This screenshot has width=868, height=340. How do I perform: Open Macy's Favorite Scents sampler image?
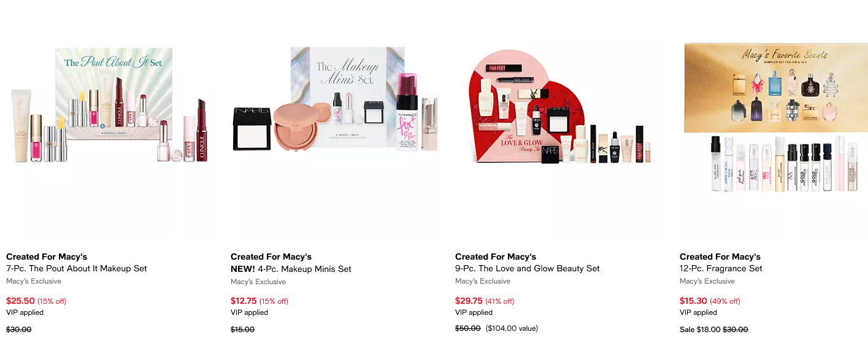[x=775, y=118]
